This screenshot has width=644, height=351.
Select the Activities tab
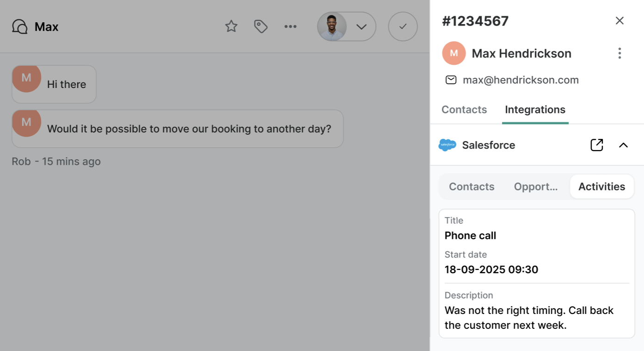point(602,187)
